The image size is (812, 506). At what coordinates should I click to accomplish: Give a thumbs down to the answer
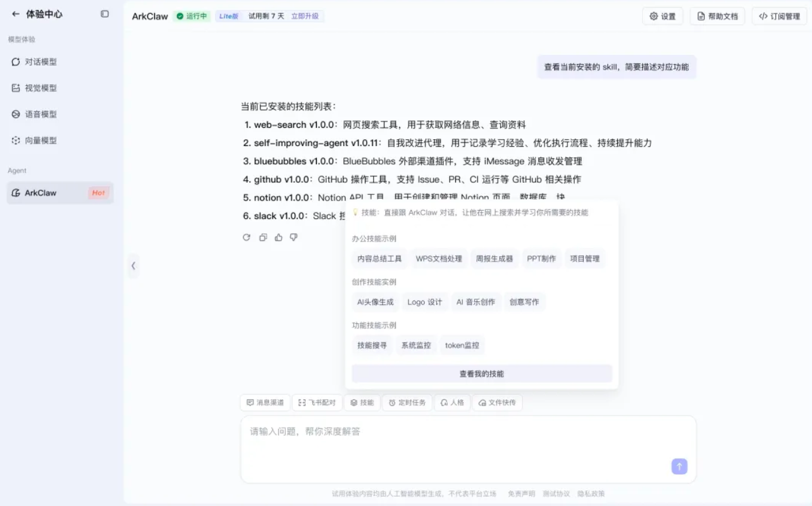(x=293, y=237)
